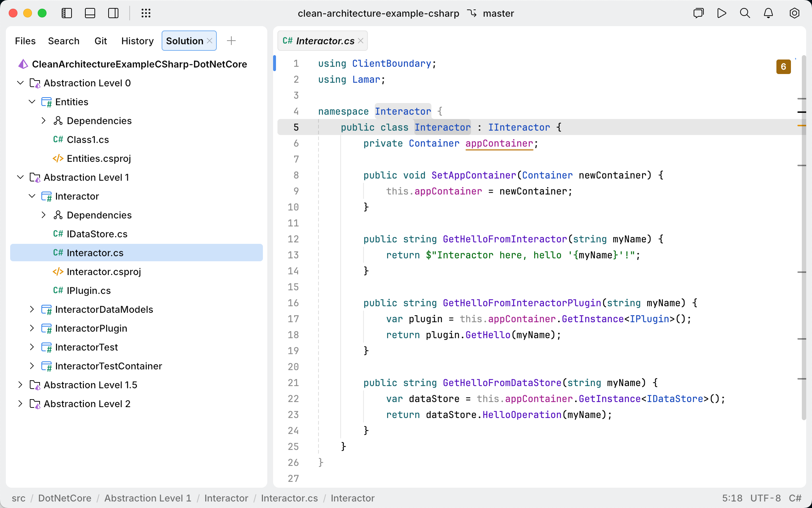Toggle the left tool window panel
812x508 pixels.
(67, 13)
